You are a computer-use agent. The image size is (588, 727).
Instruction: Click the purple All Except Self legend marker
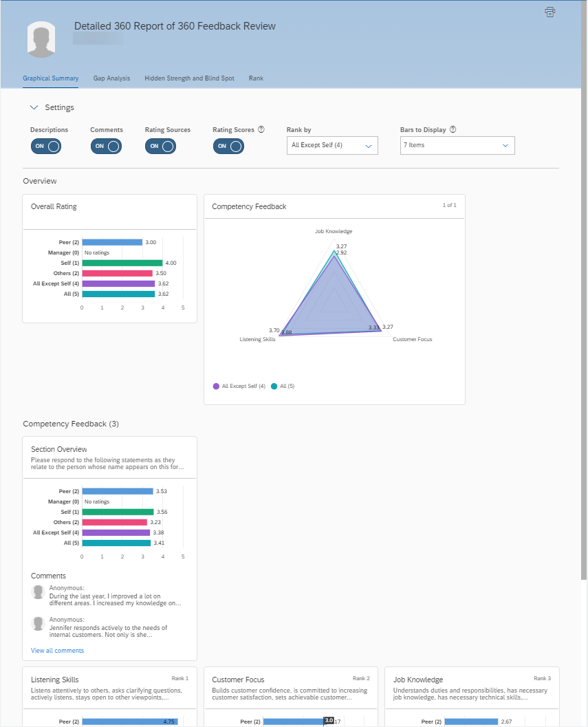215,386
